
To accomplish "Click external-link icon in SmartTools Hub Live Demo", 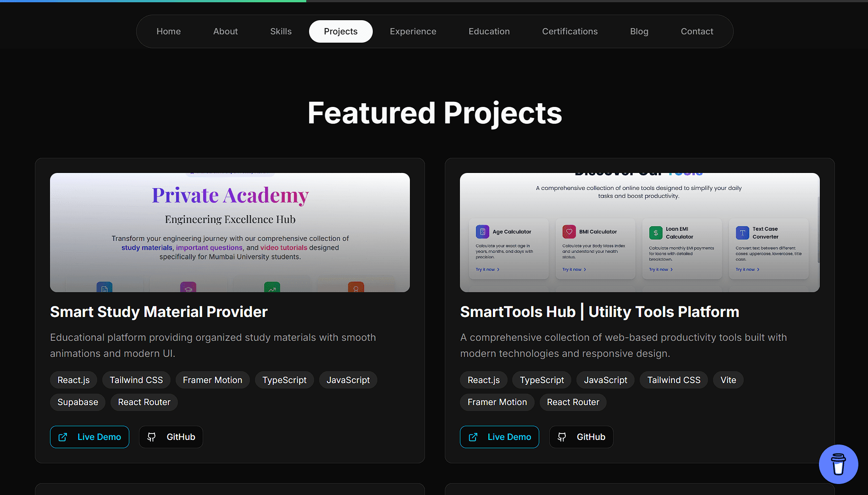I will [473, 437].
